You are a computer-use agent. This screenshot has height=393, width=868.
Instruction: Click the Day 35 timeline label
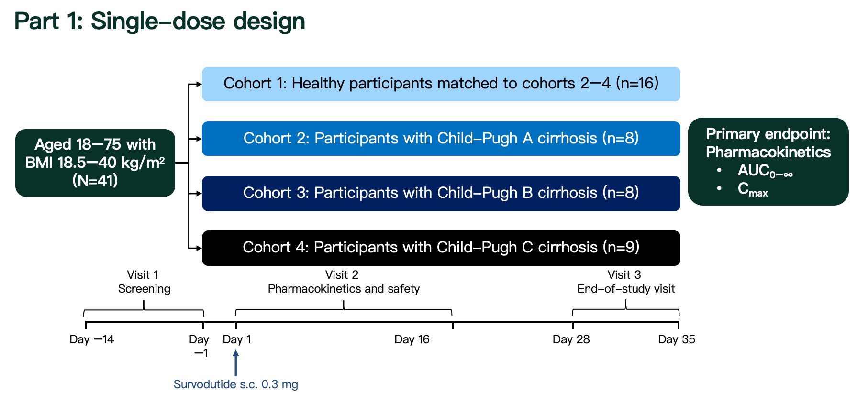click(x=676, y=339)
